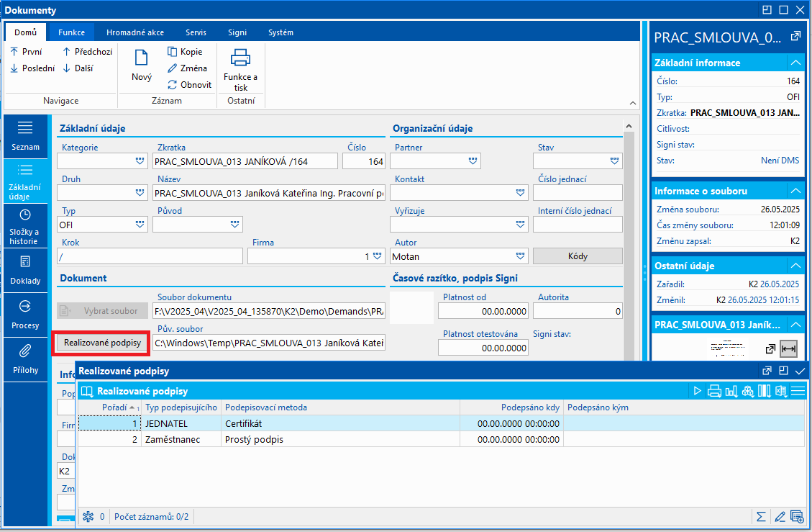Expand the Autor combo box

(x=520, y=256)
